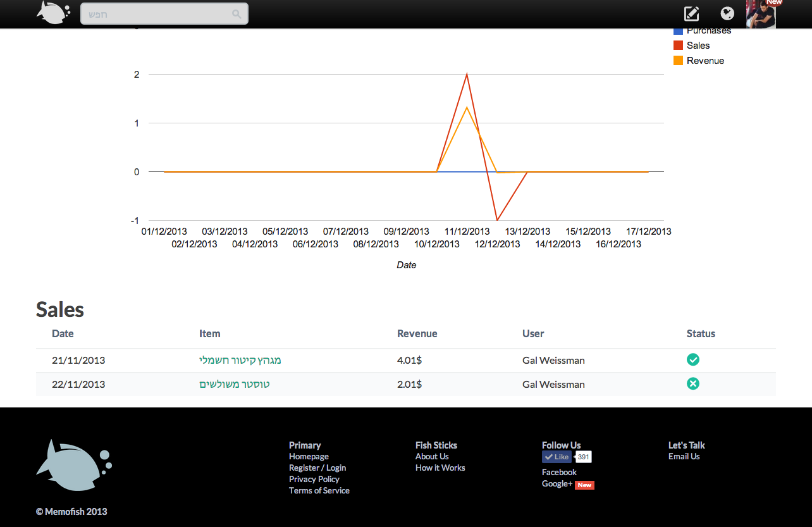This screenshot has height=527, width=812.
Task: Click inside the search input field
Action: 158,14
